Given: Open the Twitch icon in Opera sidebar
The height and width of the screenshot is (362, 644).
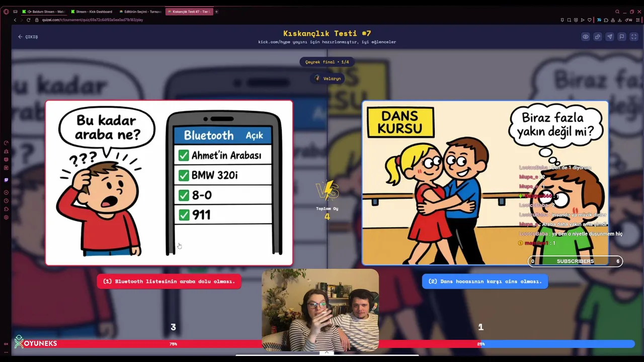Looking at the screenshot, I should point(6,179).
